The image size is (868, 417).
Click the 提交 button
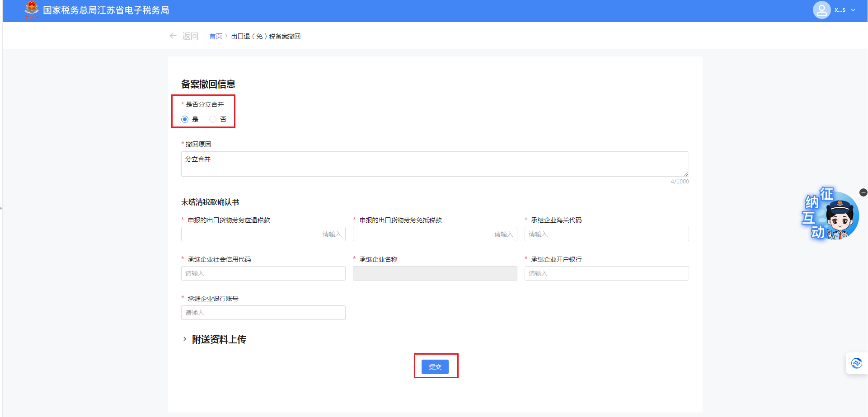pos(435,367)
